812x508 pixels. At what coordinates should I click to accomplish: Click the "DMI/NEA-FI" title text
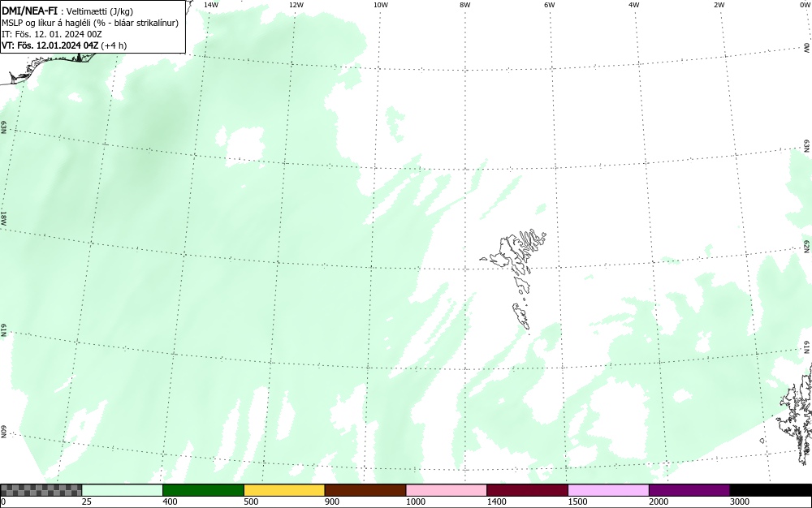coord(29,11)
